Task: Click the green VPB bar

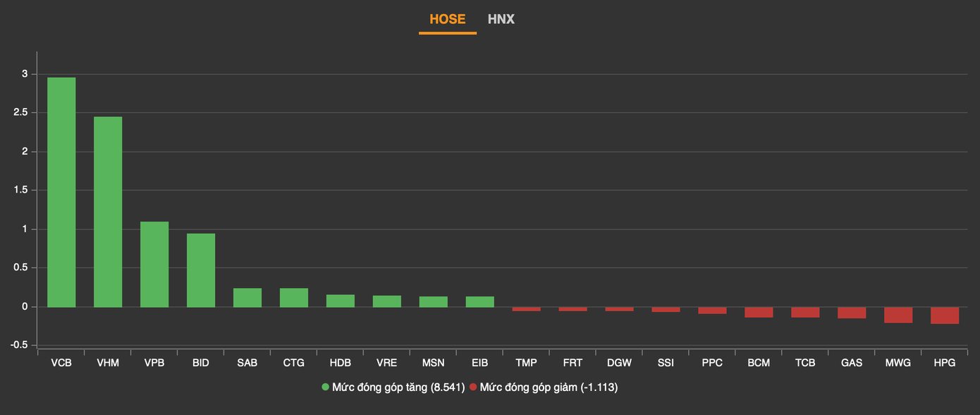Action: click(154, 265)
